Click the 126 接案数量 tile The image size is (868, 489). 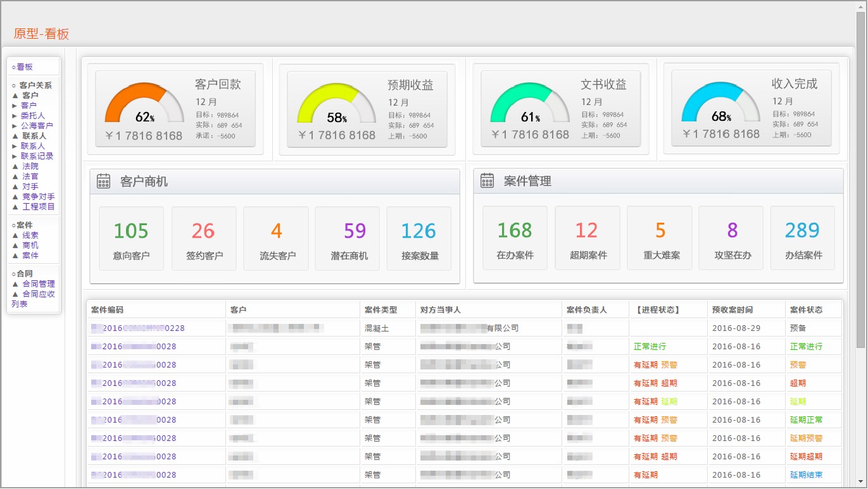(x=419, y=239)
